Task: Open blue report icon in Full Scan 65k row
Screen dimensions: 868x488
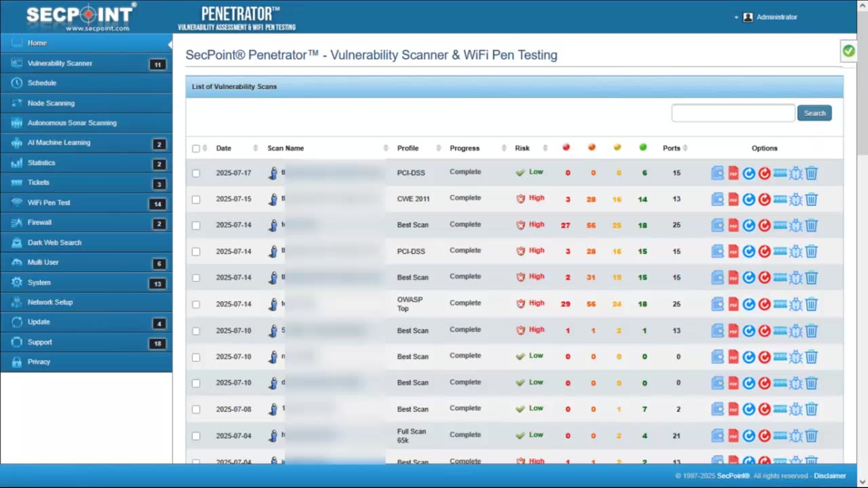Action: [717, 436]
